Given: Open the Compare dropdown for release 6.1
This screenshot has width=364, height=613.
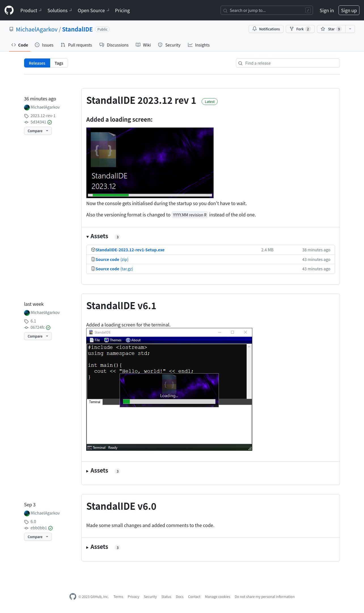Looking at the screenshot, I should (x=38, y=336).
